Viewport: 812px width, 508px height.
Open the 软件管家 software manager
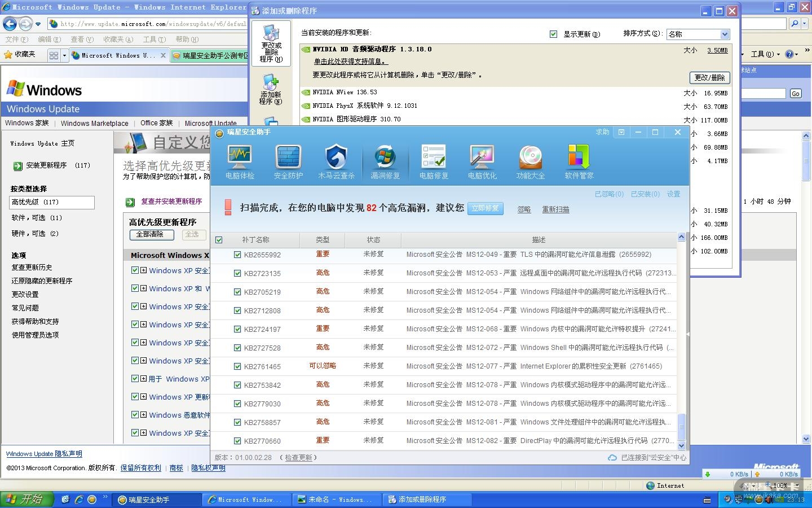579,162
